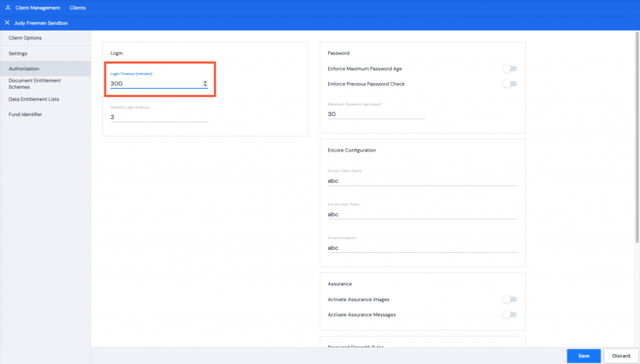Toggle Enforce Previous Password Check
Image resolution: width=640 pixels, height=364 pixels.
pyautogui.click(x=510, y=84)
